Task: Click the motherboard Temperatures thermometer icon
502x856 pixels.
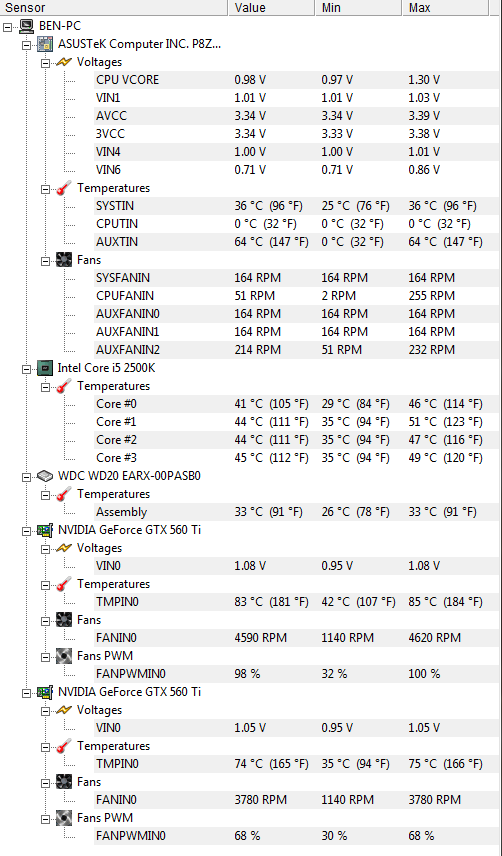Action: tap(64, 188)
